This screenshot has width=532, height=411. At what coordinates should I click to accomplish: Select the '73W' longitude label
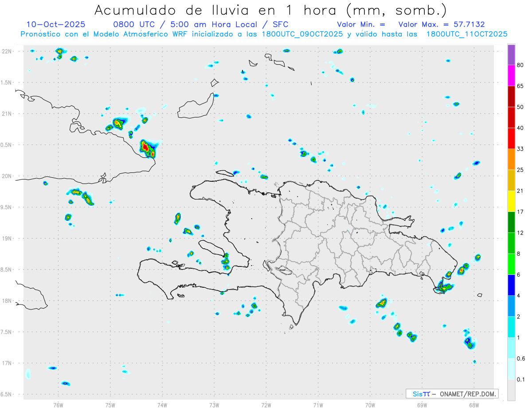[x=214, y=405]
